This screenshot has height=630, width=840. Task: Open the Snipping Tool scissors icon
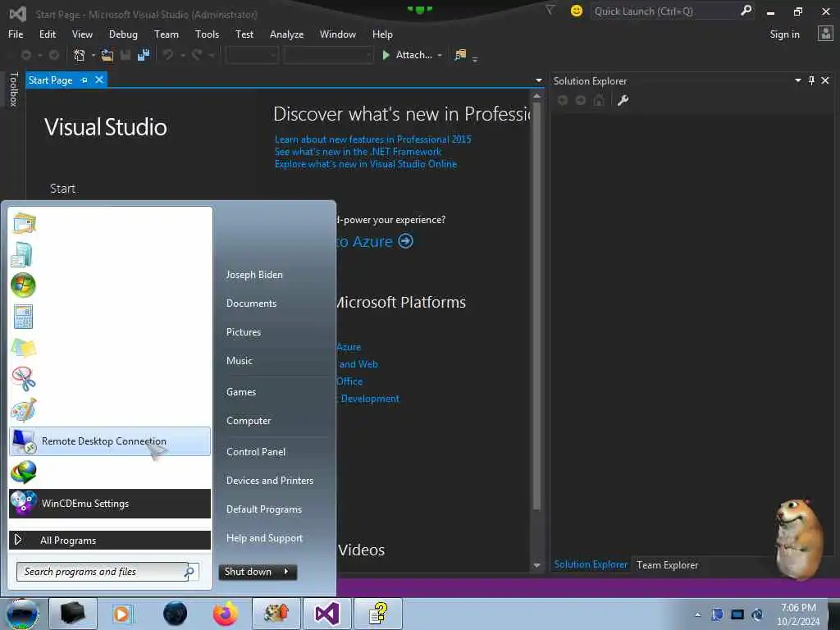23,379
